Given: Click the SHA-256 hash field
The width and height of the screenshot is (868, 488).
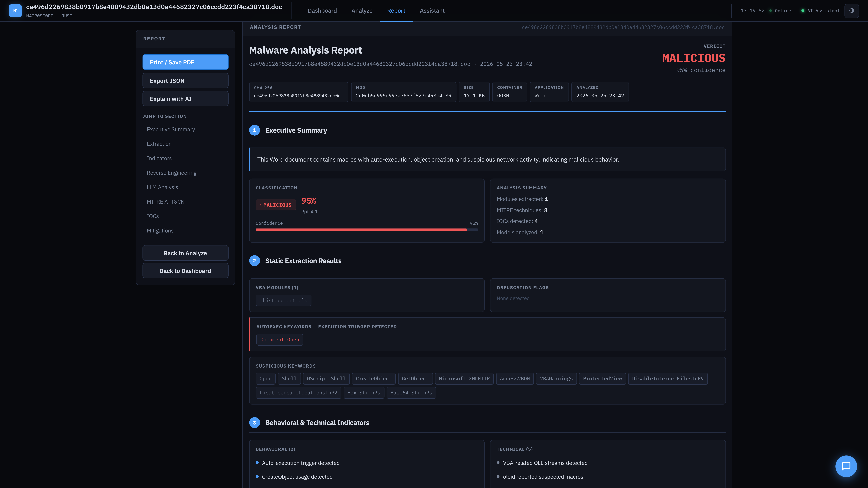Looking at the screenshot, I should [x=298, y=92].
